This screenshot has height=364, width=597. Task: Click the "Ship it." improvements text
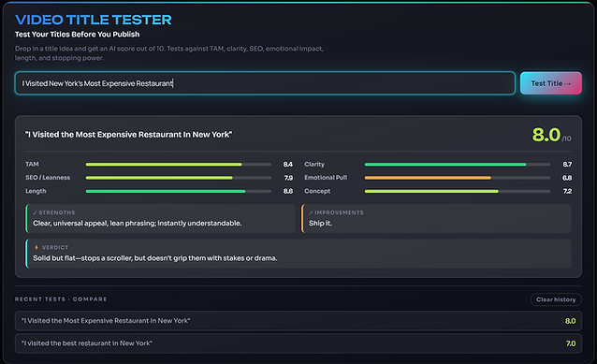320,223
